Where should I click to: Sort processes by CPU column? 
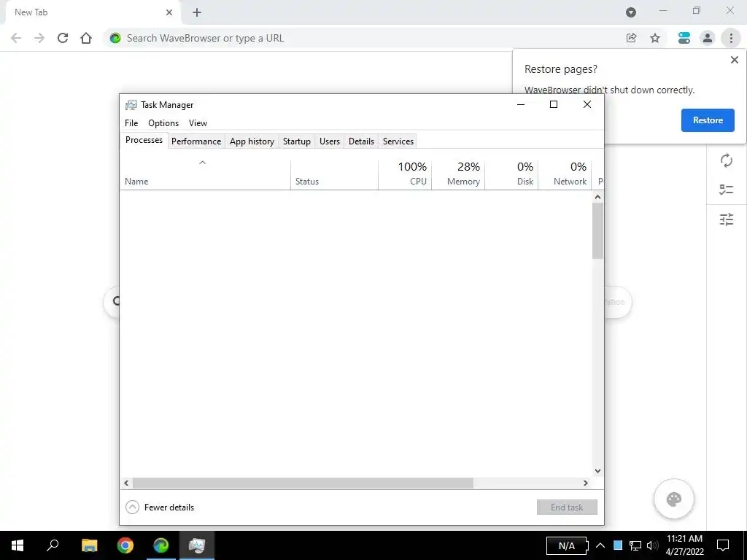click(x=405, y=174)
